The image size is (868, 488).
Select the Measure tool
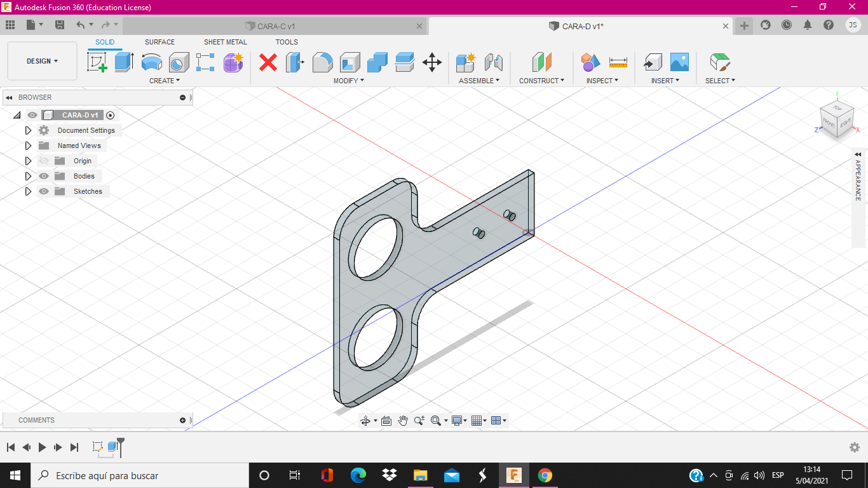(x=618, y=62)
